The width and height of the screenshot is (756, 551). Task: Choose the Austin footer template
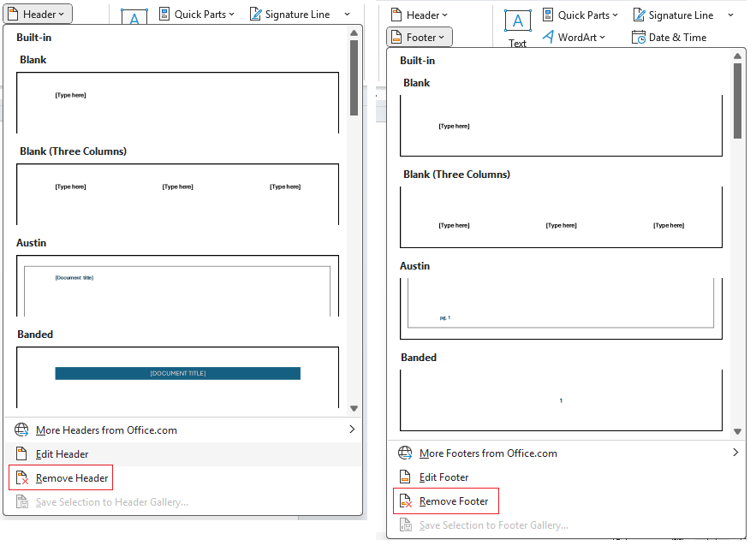561,308
